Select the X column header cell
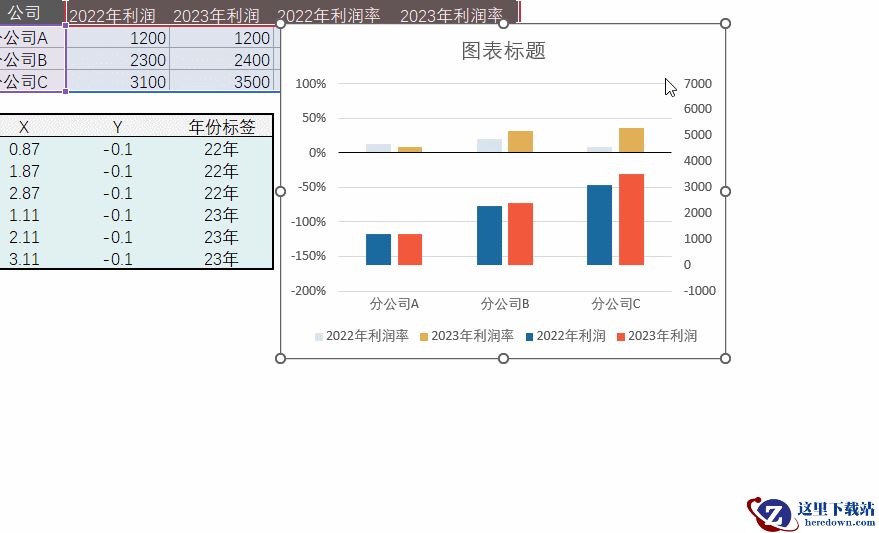This screenshot has height=533, width=879. click(x=24, y=127)
